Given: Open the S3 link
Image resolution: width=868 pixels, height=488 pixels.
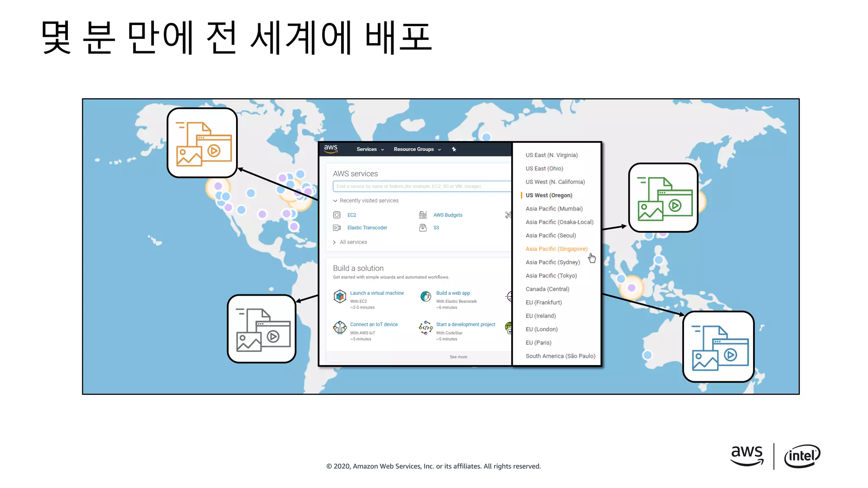Looking at the screenshot, I should pyautogui.click(x=436, y=228).
